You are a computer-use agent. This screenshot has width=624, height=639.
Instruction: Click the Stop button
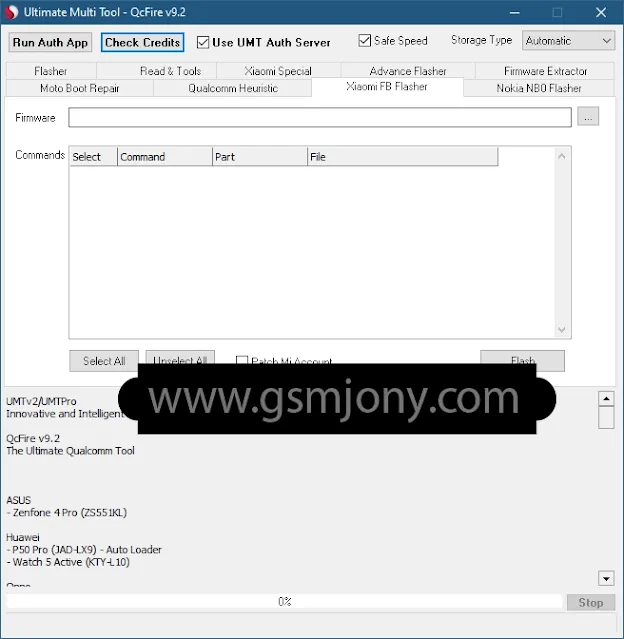[591, 602]
